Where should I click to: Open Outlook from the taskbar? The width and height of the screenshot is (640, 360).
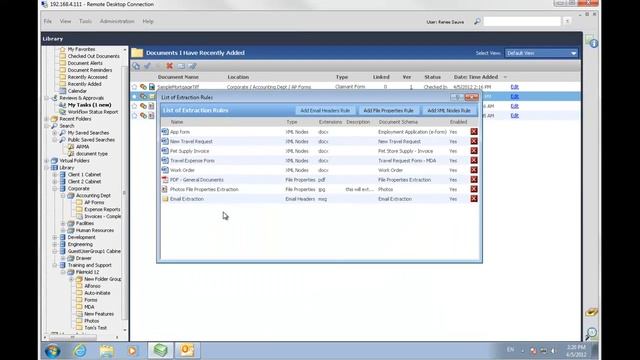coord(187,350)
